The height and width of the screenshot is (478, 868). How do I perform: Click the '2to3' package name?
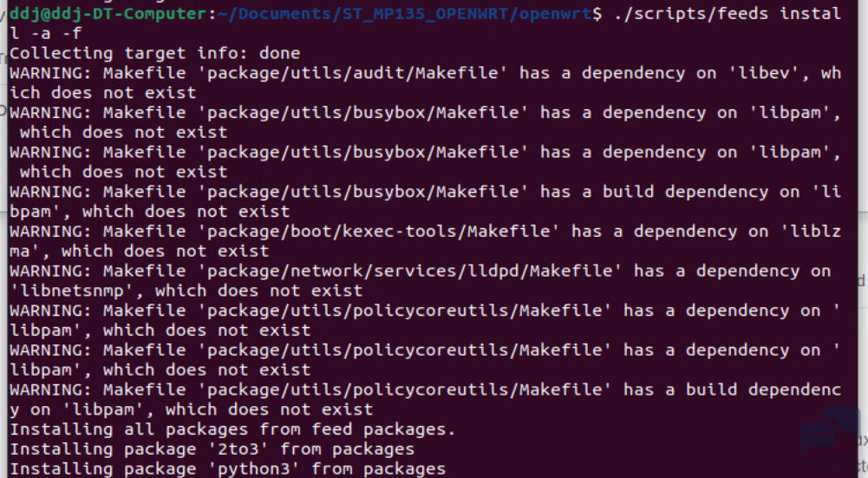(238, 449)
